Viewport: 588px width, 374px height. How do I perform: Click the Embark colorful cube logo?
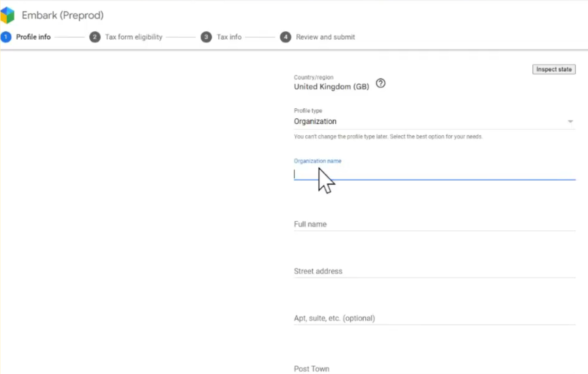click(8, 16)
